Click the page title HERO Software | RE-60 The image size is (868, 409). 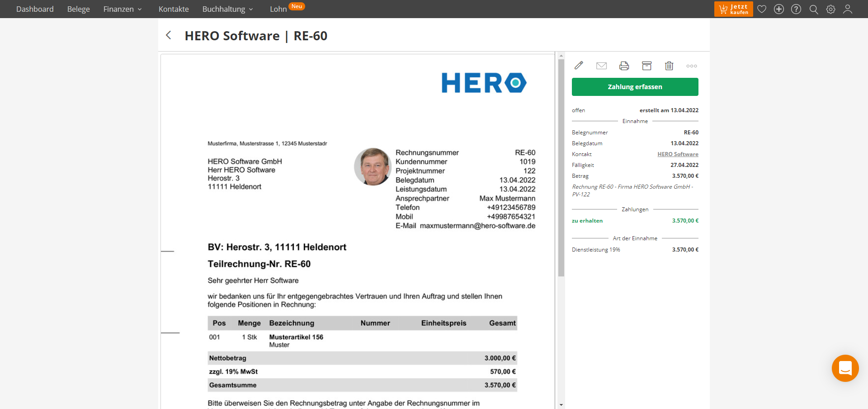pyautogui.click(x=256, y=36)
